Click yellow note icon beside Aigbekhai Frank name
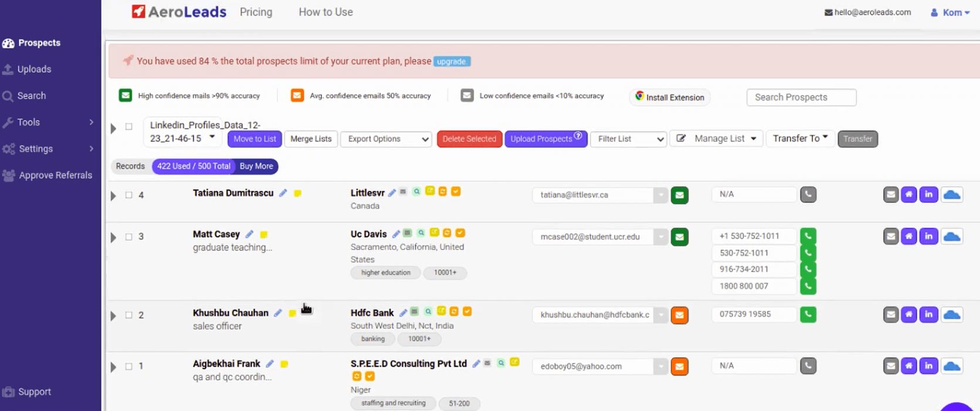 284,364
